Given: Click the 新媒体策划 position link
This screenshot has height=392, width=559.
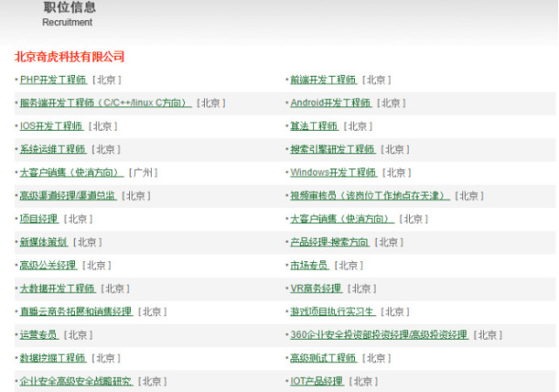Looking at the screenshot, I should (44, 242).
